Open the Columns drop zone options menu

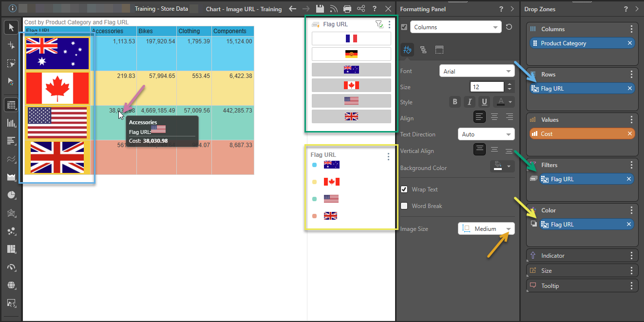click(631, 29)
